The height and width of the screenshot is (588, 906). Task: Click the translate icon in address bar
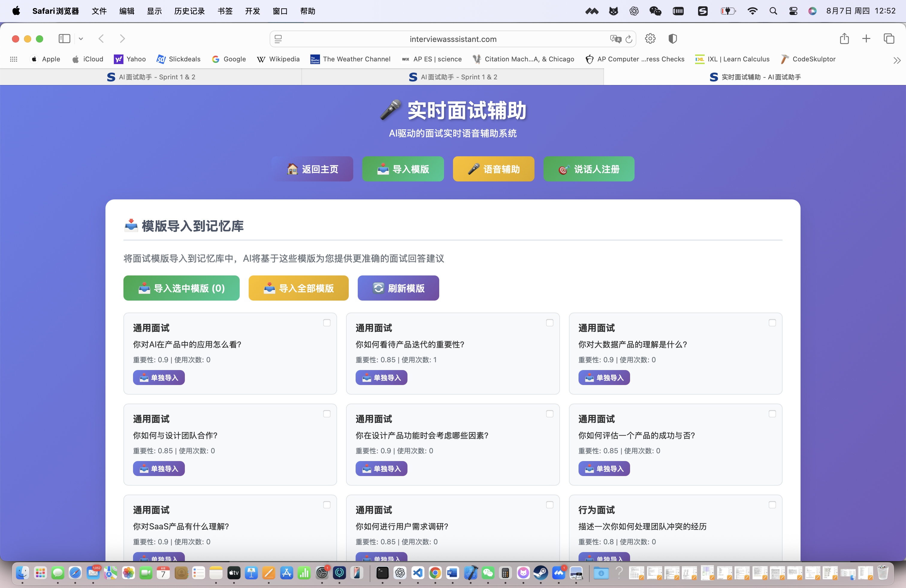[x=615, y=39]
